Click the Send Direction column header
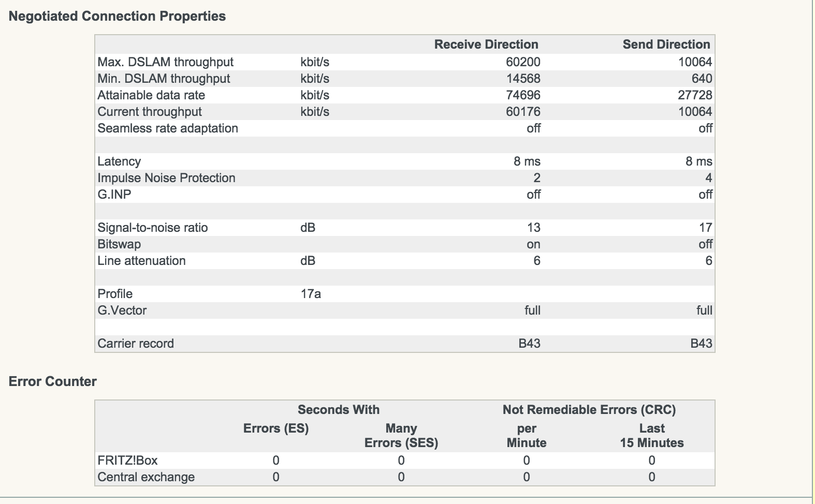 (666, 45)
